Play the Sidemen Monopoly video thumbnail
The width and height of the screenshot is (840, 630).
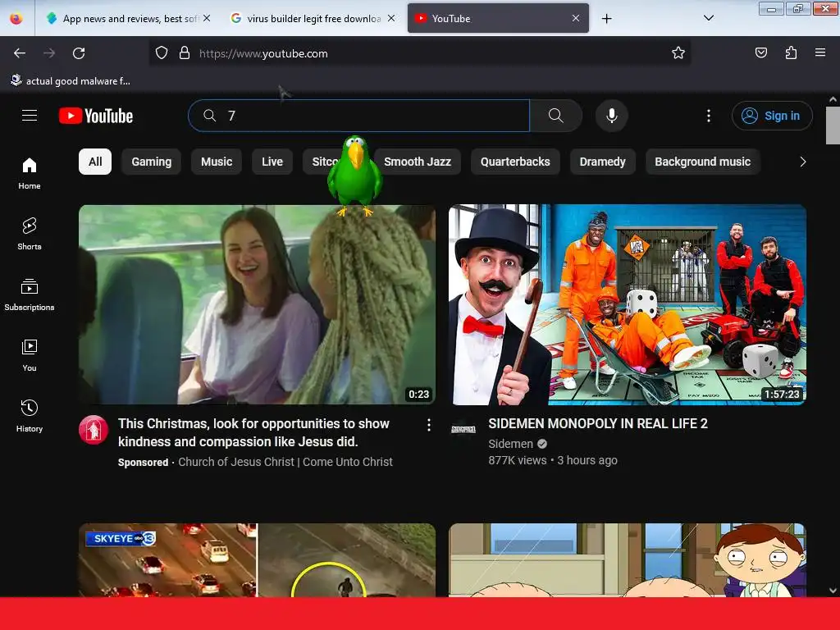[x=628, y=305]
